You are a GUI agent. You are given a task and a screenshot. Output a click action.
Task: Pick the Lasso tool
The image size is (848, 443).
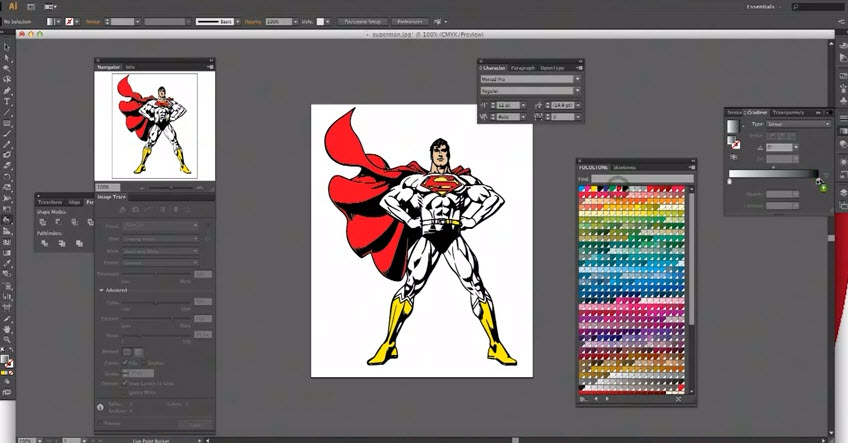(7, 80)
